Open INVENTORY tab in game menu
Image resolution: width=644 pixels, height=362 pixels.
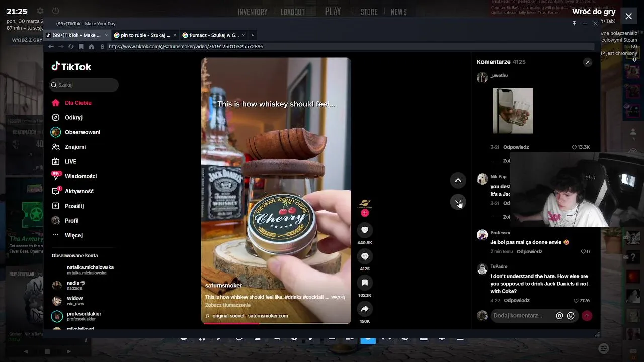pos(253,12)
